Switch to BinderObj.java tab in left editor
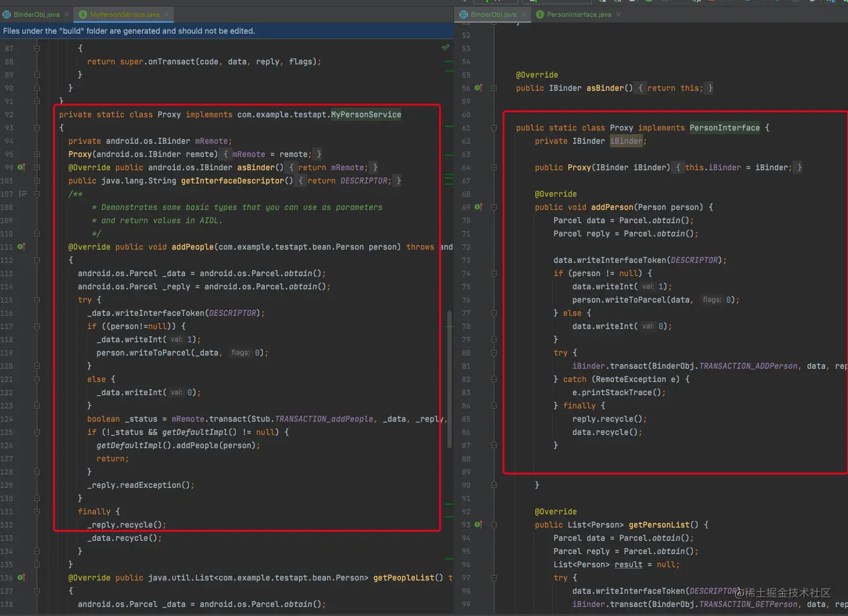 click(x=36, y=14)
